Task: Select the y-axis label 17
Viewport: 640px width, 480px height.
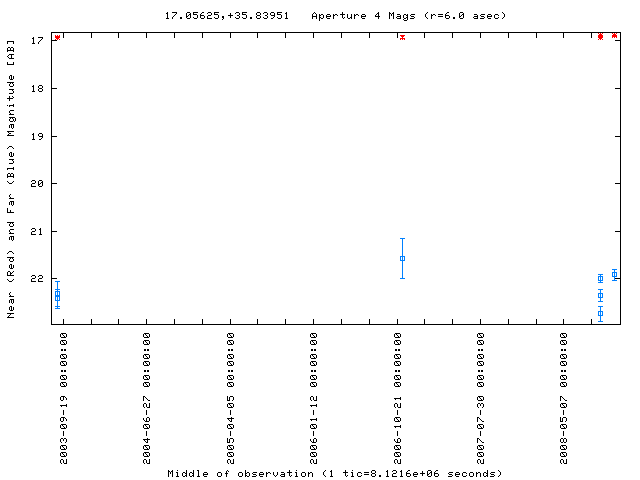Action: (37, 40)
